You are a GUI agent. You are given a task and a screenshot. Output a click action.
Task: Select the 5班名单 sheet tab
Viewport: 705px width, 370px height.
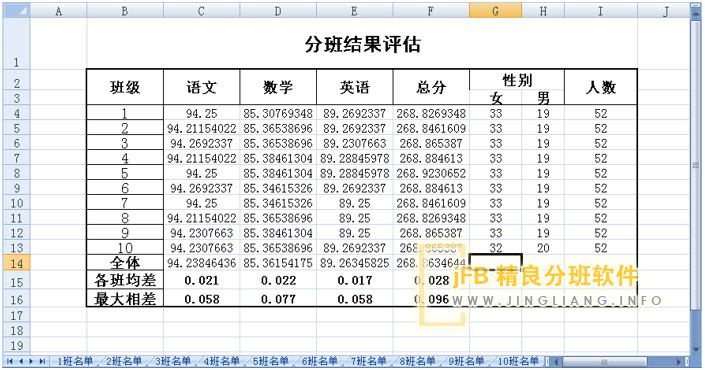coord(271,361)
